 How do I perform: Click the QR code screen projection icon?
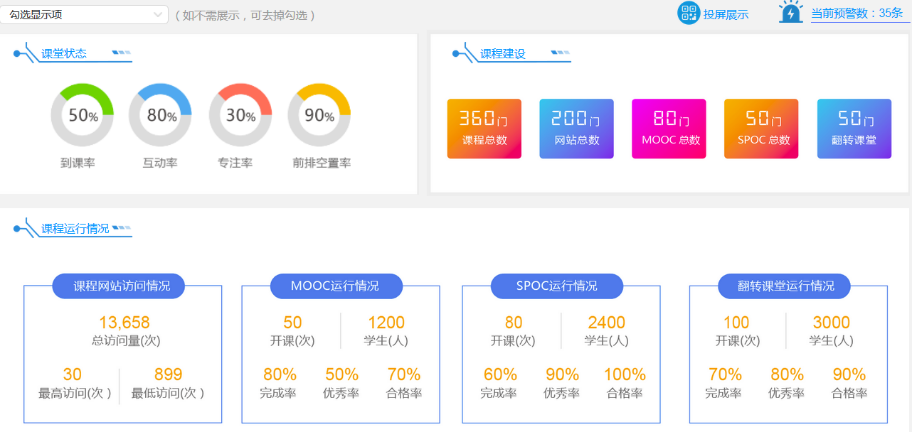[x=688, y=13]
